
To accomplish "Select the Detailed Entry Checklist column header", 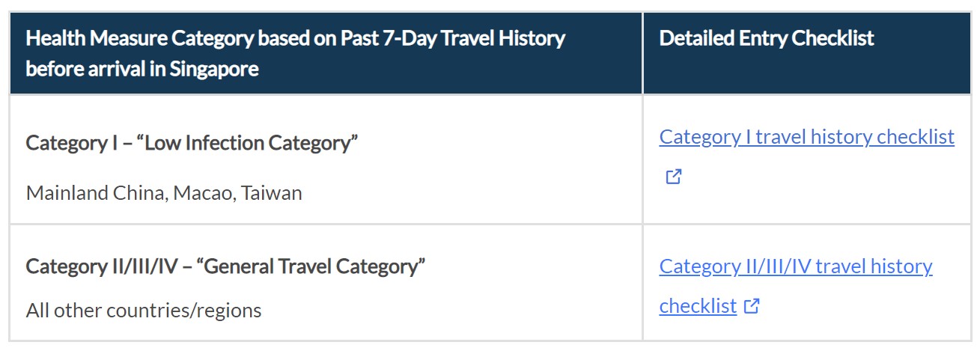I will click(766, 38).
